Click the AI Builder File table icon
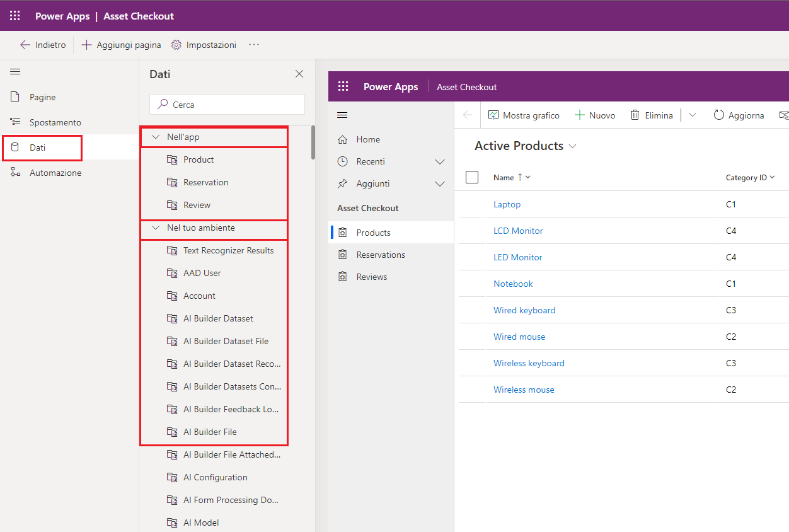The height and width of the screenshot is (532, 789). pos(172,432)
